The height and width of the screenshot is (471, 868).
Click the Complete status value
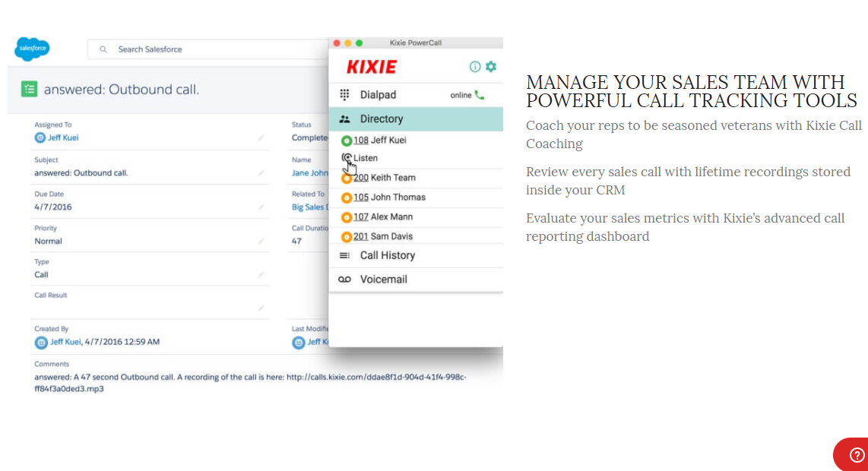[x=310, y=138]
